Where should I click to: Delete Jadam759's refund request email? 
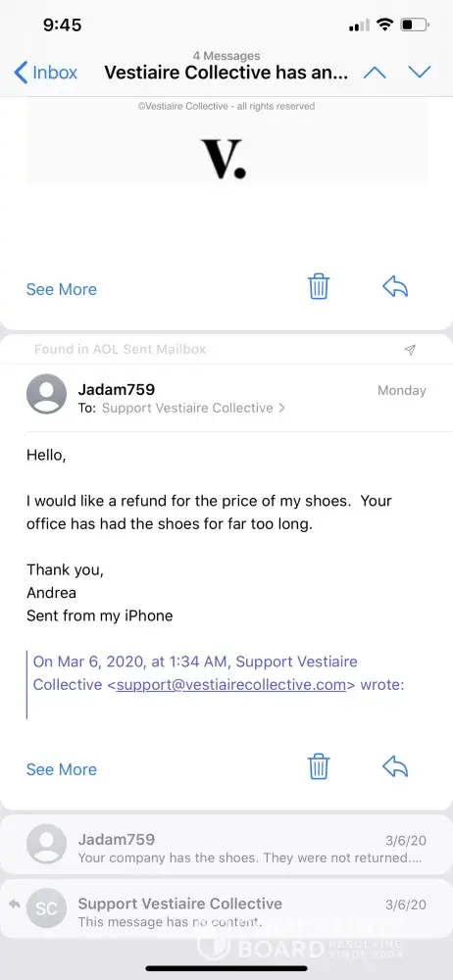pyautogui.click(x=319, y=766)
